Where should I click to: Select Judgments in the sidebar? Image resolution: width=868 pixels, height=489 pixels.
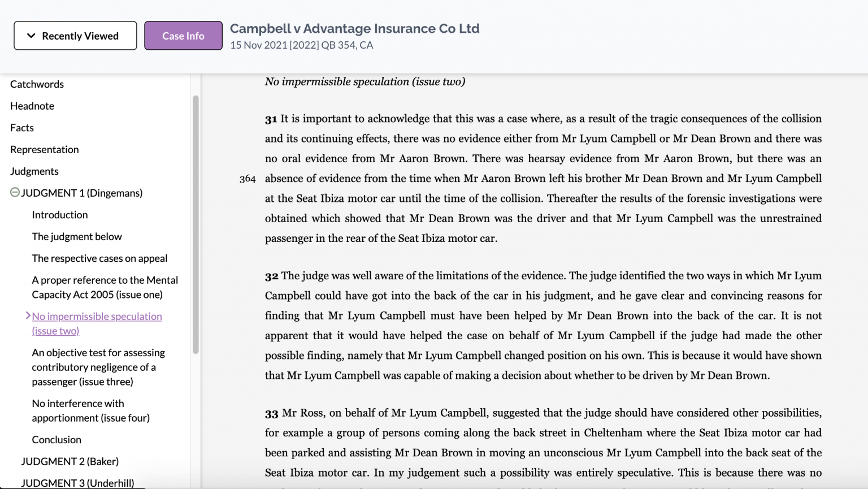[34, 171]
